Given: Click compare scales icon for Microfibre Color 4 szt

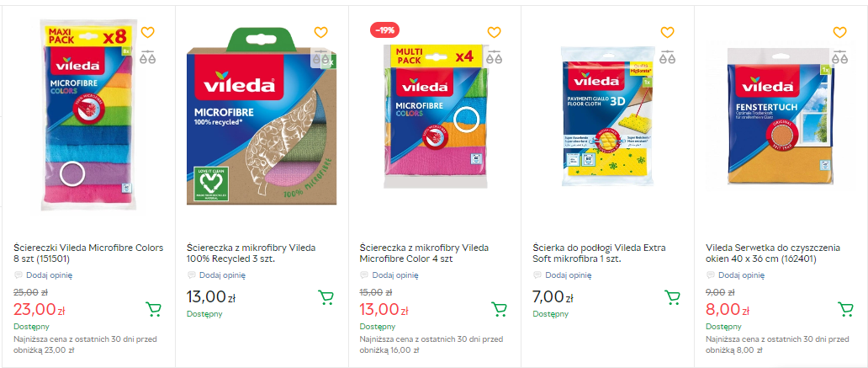Looking at the screenshot, I should click(x=494, y=57).
